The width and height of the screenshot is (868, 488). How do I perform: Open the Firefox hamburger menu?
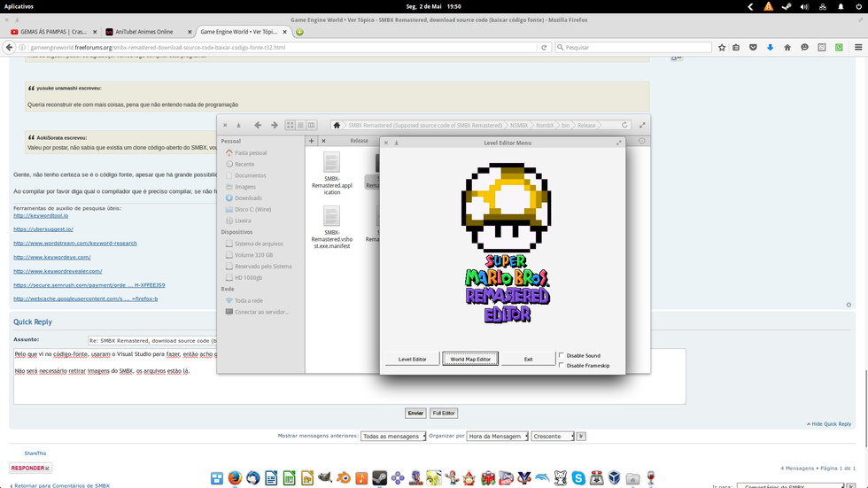point(858,48)
